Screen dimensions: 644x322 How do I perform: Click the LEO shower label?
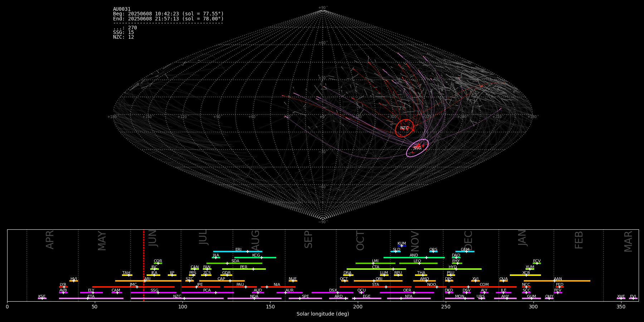(x=417, y=261)
